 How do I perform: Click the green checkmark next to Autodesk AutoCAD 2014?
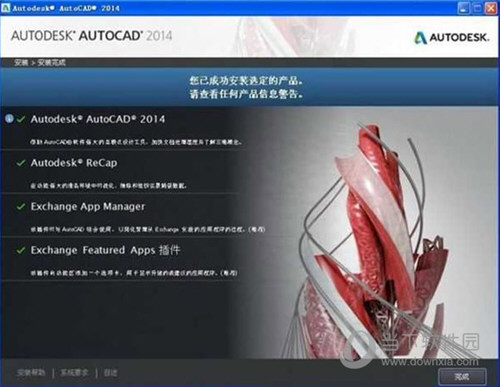[x=21, y=119]
